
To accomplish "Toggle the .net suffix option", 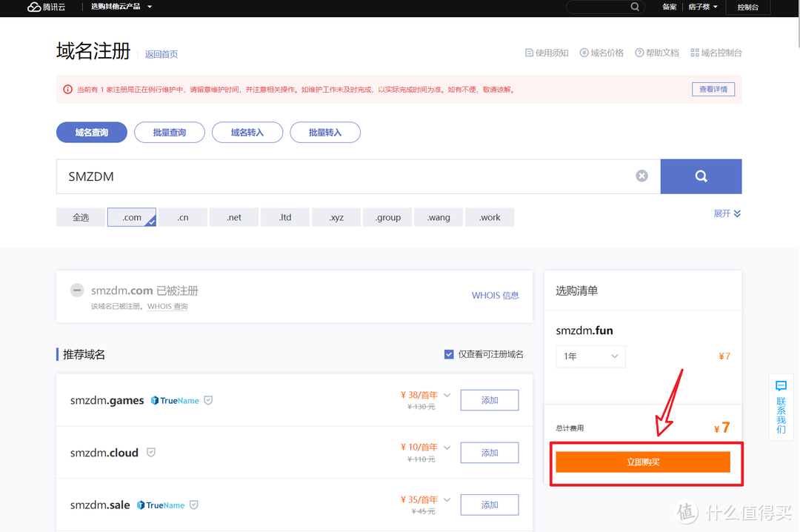I will (x=233, y=217).
